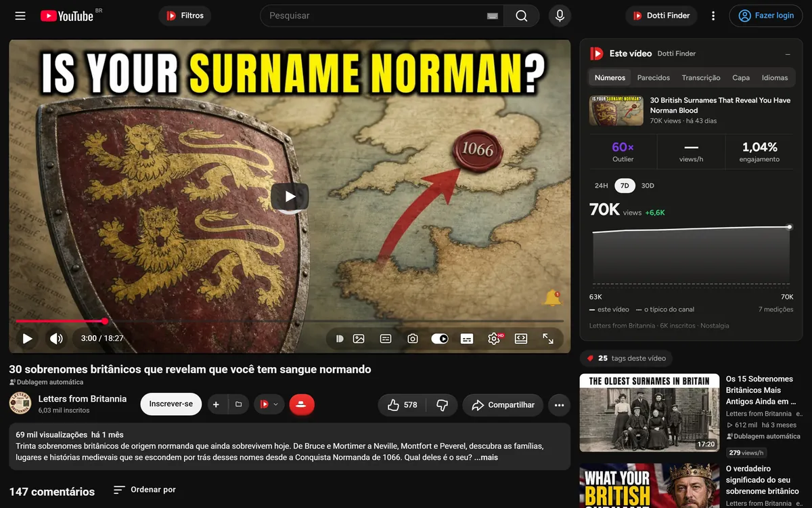Play video using the center play button
The image size is (812, 508).
(290, 196)
